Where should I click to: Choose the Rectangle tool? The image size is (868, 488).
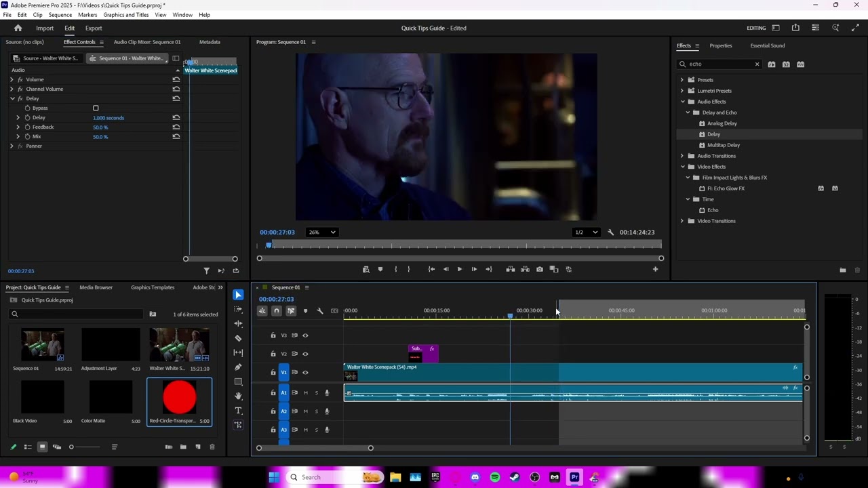point(238,382)
